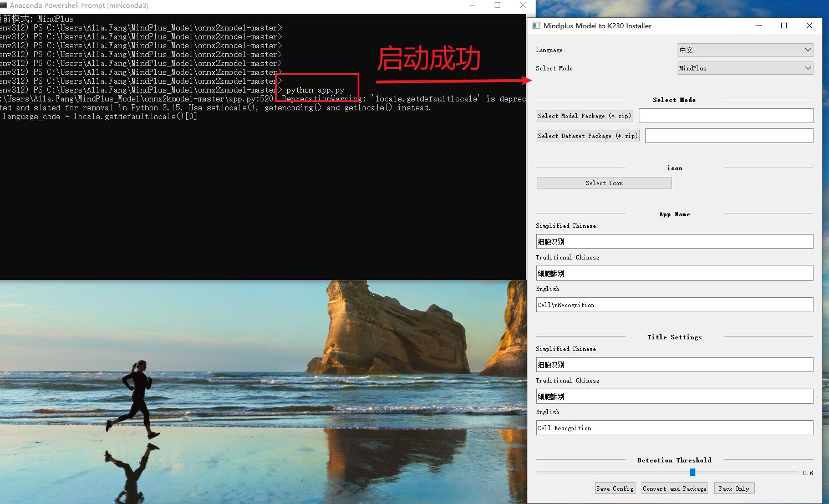Image resolution: width=829 pixels, height=504 pixels.
Task: Click the Pack Only button
Action: pos(734,488)
